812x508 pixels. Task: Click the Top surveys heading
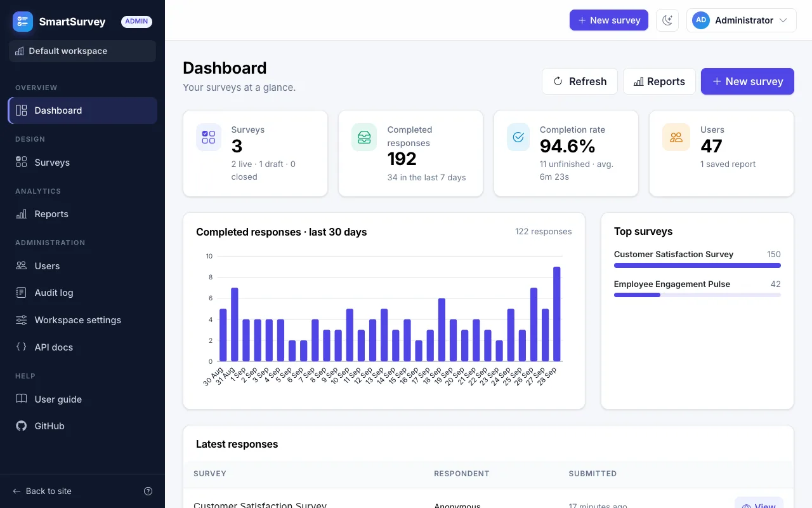tap(643, 232)
